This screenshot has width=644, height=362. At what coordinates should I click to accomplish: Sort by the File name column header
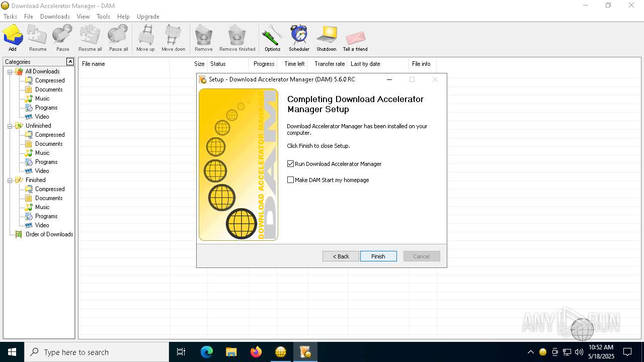124,64
